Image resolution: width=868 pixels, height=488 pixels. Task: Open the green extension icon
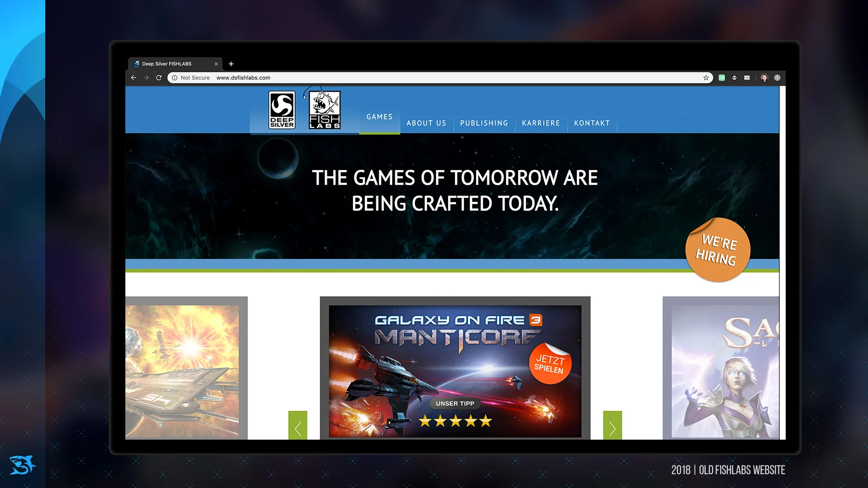click(722, 78)
